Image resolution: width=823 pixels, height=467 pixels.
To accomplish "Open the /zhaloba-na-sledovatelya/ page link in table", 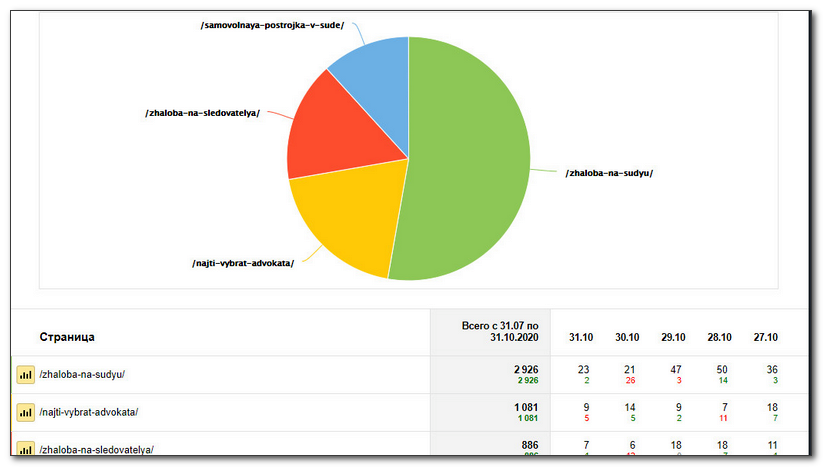I will [96, 450].
